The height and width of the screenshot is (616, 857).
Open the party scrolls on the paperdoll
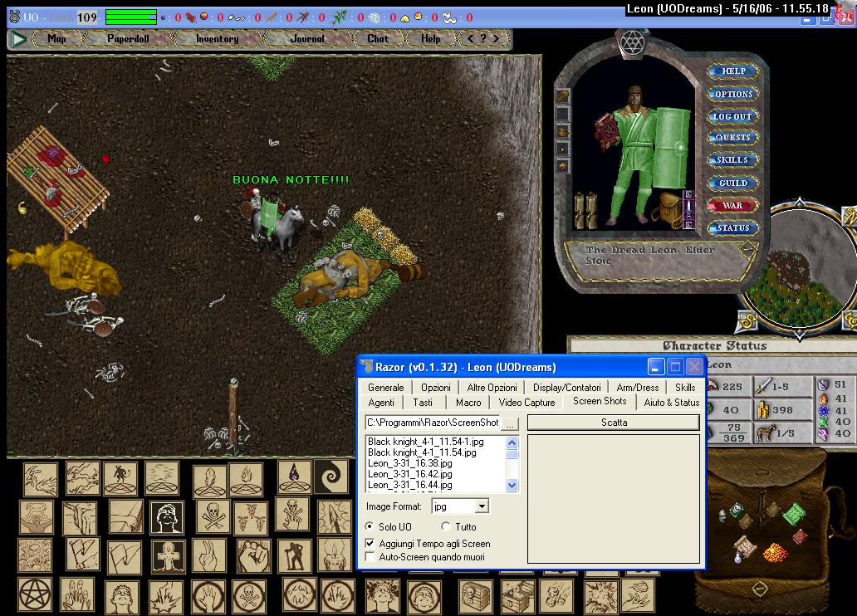[x=586, y=210]
